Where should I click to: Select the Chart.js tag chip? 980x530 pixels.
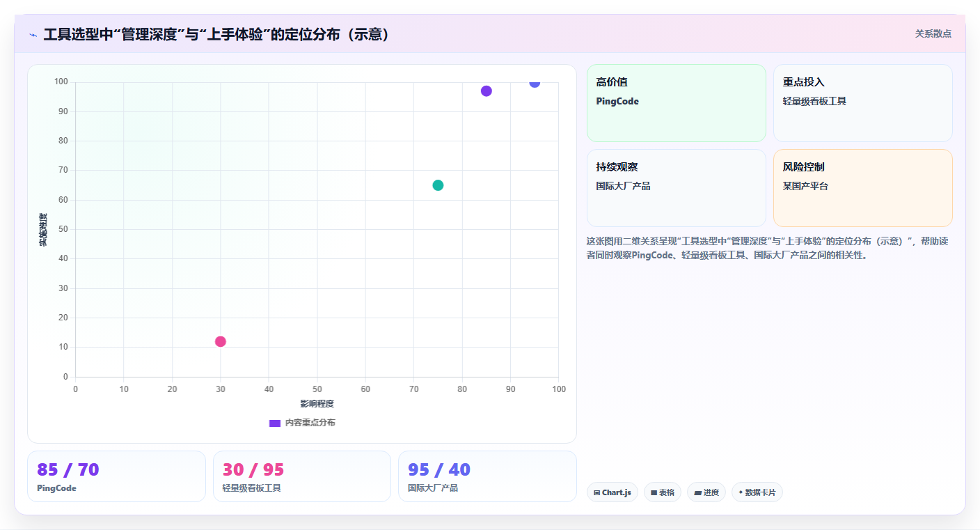click(612, 492)
